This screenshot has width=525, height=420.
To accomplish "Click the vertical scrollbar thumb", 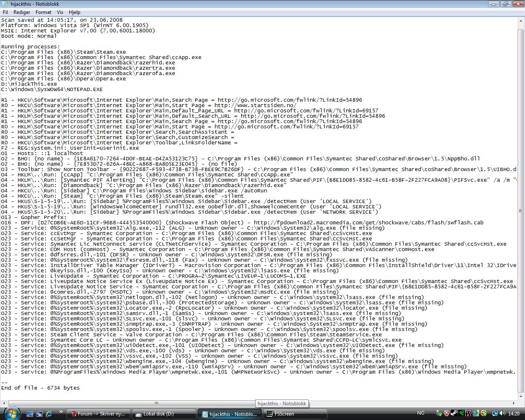I will tap(521, 211).
